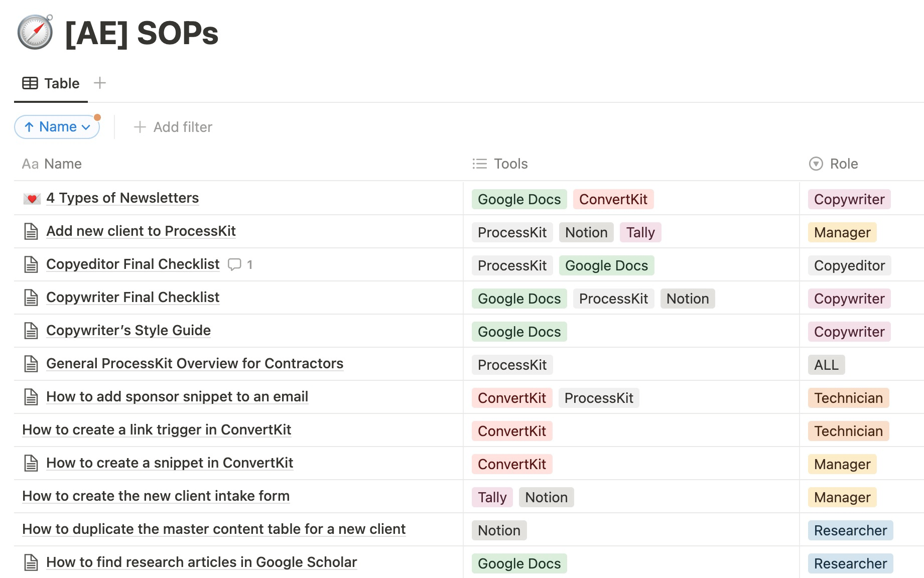Click ConvertKit tag in link trigger row
The width and height of the screenshot is (924, 578).
click(512, 431)
